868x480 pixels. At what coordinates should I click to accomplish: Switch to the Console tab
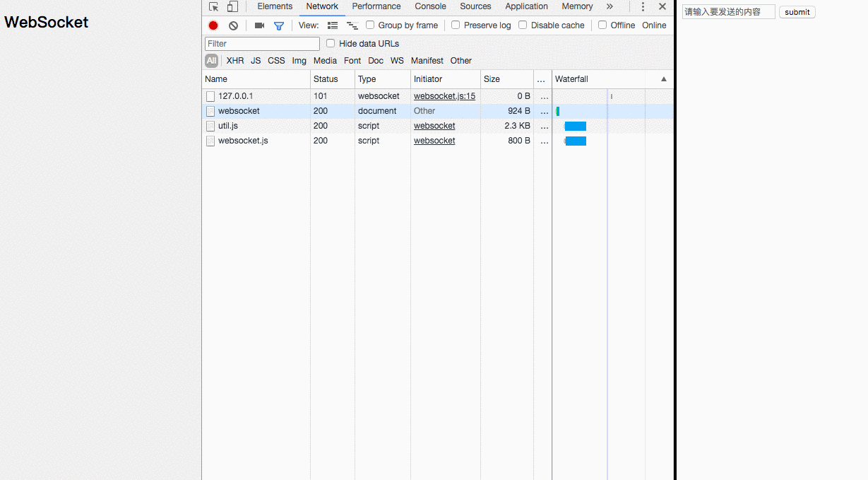click(x=430, y=6)
